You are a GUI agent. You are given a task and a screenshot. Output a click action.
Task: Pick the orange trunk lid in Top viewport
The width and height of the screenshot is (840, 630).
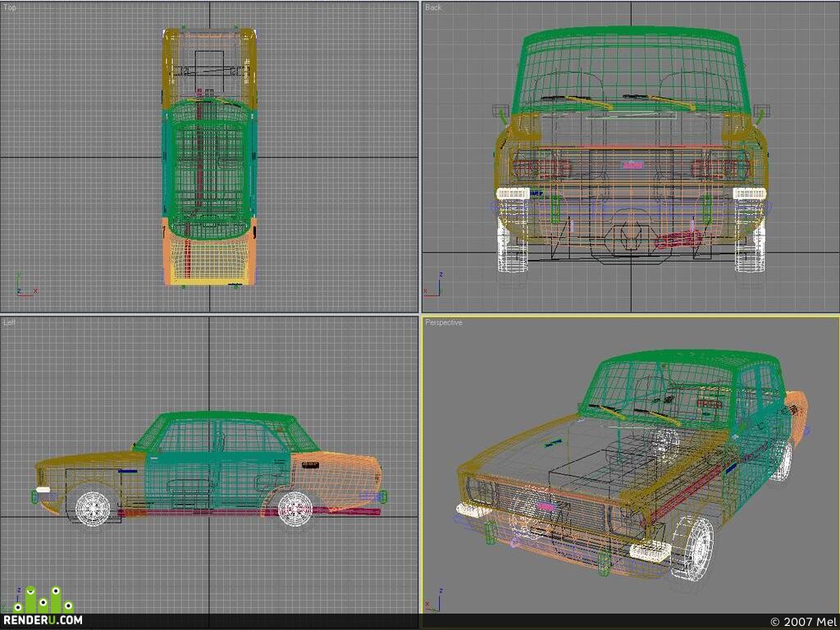209,256
